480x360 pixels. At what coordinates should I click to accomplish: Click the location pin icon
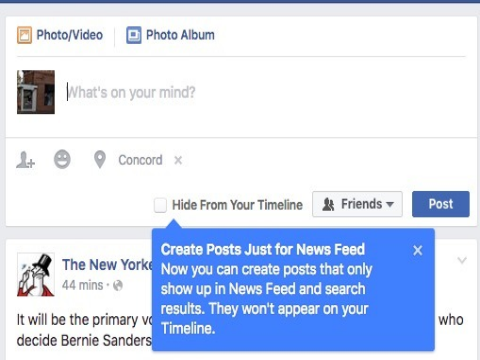[x=100, y=160]
